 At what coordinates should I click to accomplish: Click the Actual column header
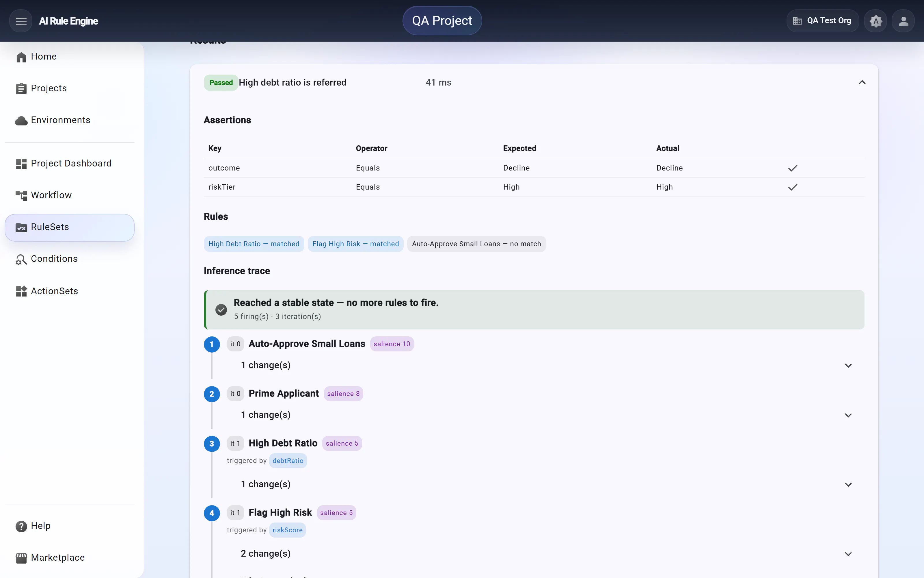point(668,148)
